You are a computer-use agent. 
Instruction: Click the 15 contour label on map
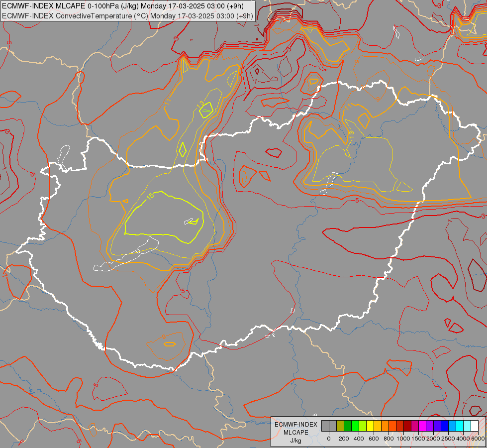coord(150,196)
